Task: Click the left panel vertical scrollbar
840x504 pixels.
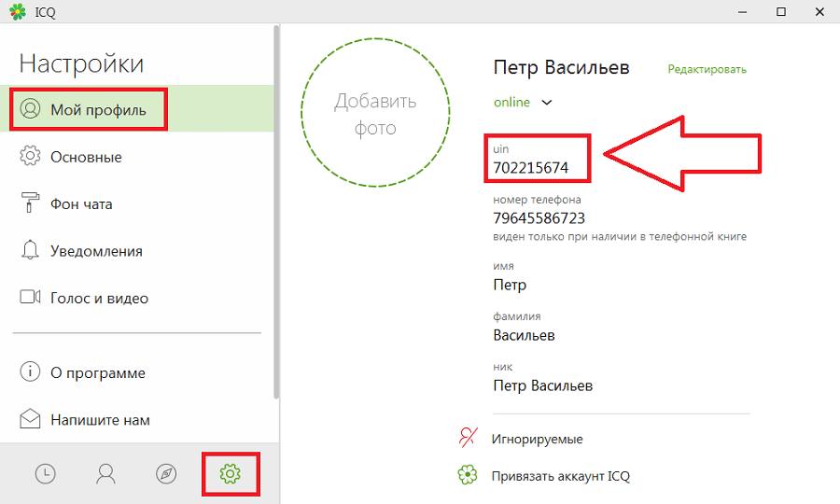Action: pyautogui.click(x=276, y=212)
